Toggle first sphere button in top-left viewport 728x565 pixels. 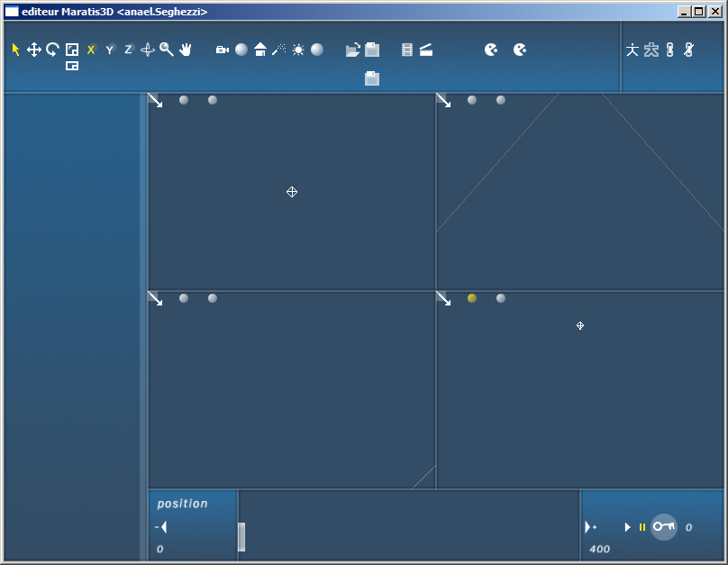(184, 100)
